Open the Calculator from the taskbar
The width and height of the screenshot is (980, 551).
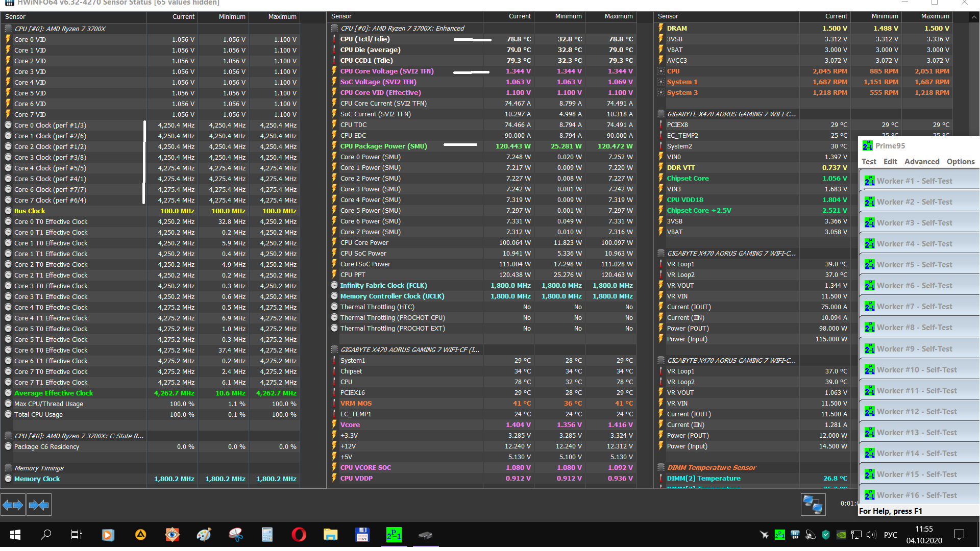[x=267, y=535]
